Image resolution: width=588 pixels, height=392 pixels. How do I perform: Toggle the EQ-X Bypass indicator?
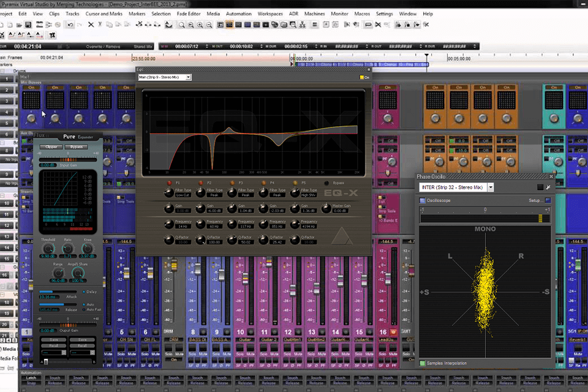point(326,183)
